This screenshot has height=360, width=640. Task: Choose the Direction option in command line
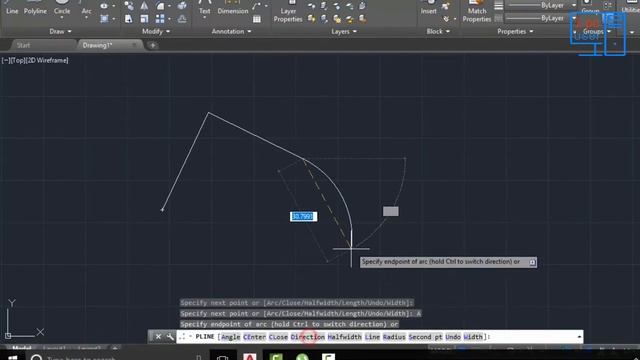tap(308, 337)
